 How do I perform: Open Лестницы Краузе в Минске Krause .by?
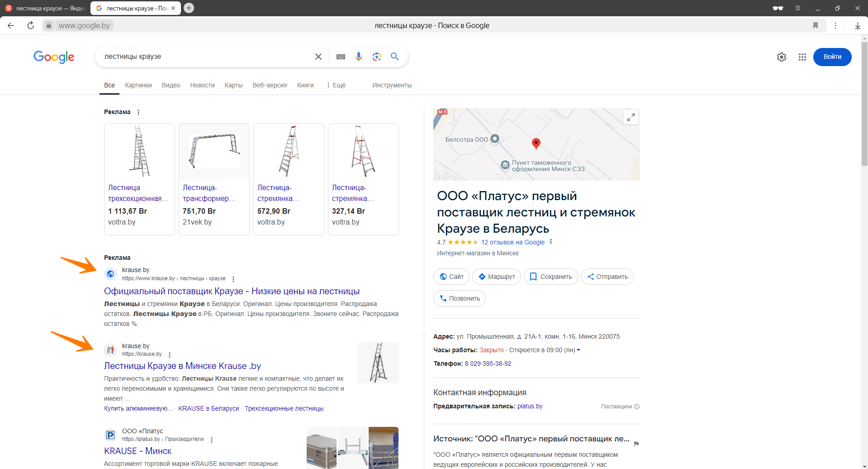click(182, 366)
